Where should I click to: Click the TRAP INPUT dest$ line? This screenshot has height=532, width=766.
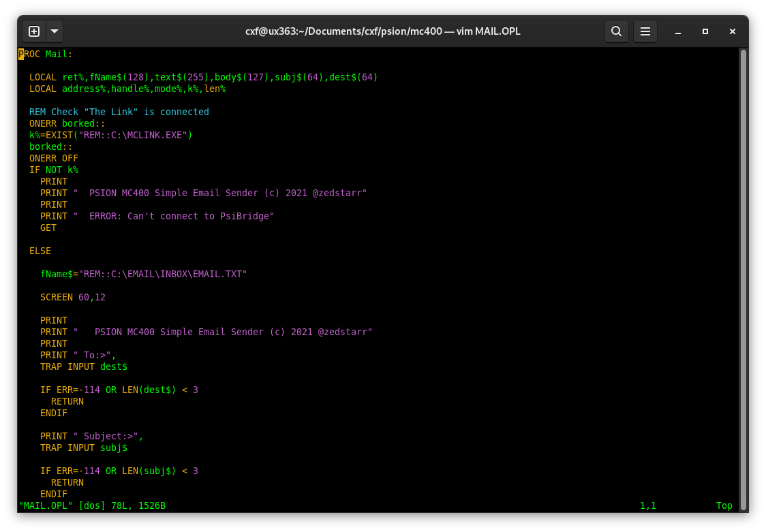click(x=84, y=366)
